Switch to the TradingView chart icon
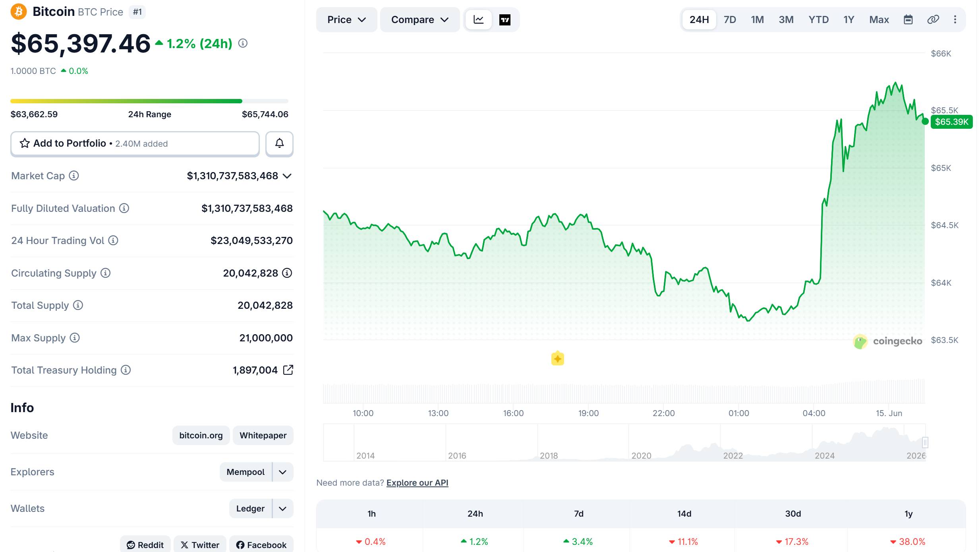The image size is (980, 552). [505, 19]
